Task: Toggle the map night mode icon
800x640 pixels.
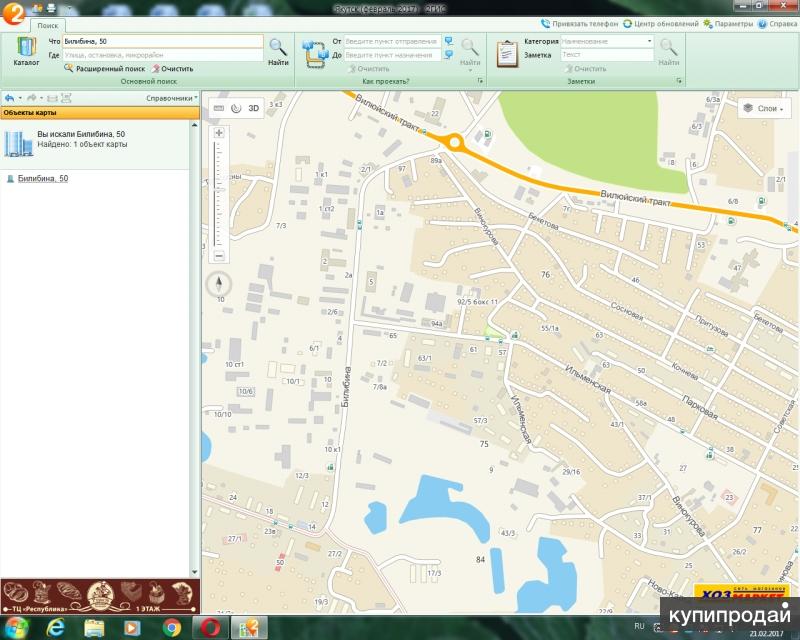Action: coord(236,108)
